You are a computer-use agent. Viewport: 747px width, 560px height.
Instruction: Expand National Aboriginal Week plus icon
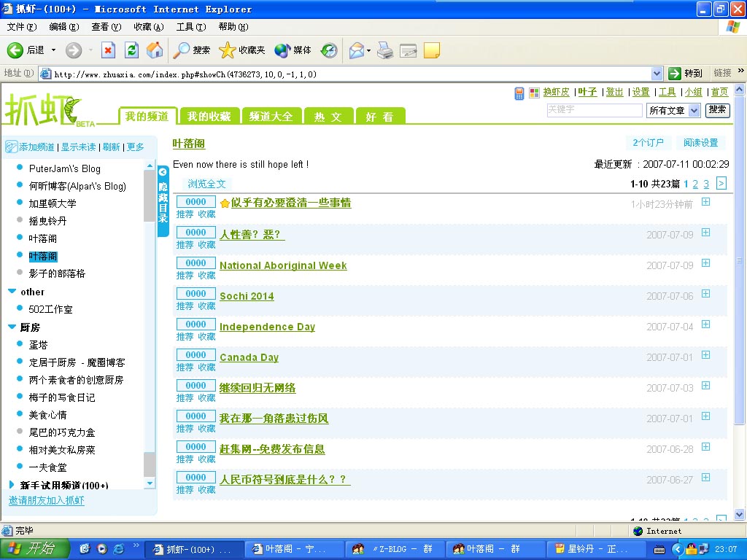(706, 262)
